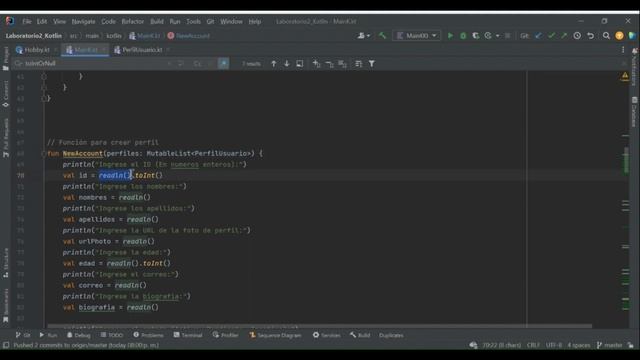
Task: Open Notifications panel on right sidebar
Action: (634, 67)
